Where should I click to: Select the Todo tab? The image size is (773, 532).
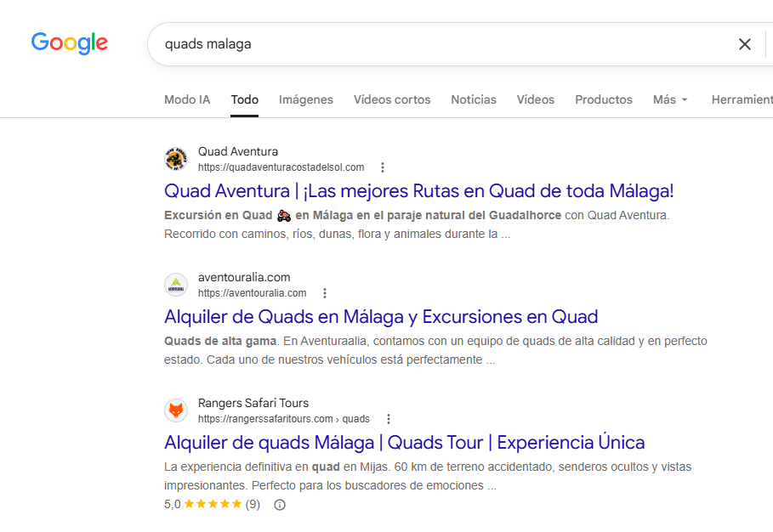[x=245, y=99]
